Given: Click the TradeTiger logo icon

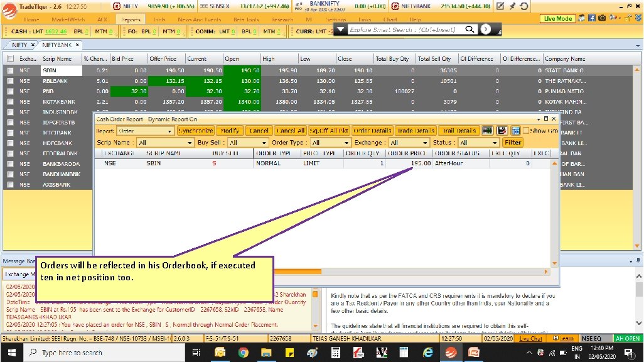Looking at the screenshot, I should 9,10.
